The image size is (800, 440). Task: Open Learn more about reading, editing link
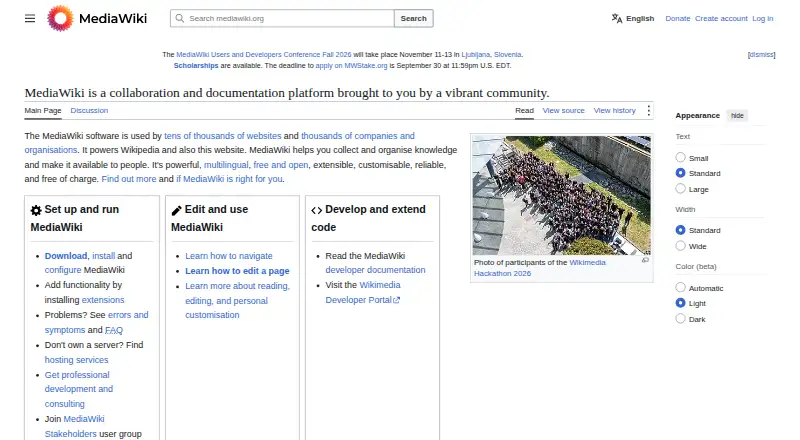[x=237, y=301]
